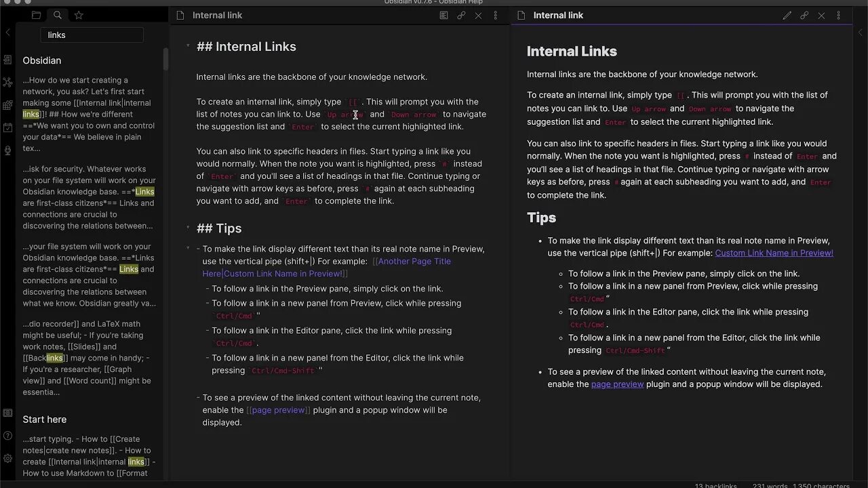The image size is (868, 488).
Task: Fold the '## Internal Links' heading in editor
Action: click(x=188, y=46)
